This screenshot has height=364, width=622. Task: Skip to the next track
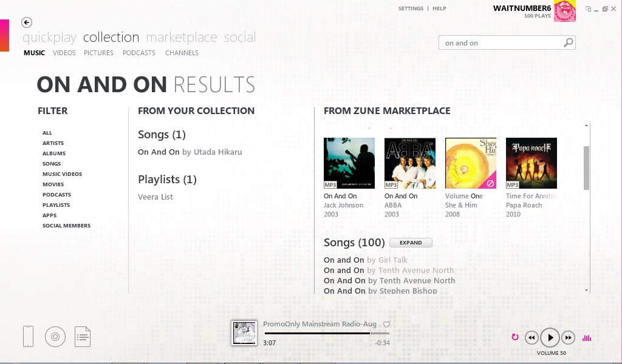tap(568, 338)
